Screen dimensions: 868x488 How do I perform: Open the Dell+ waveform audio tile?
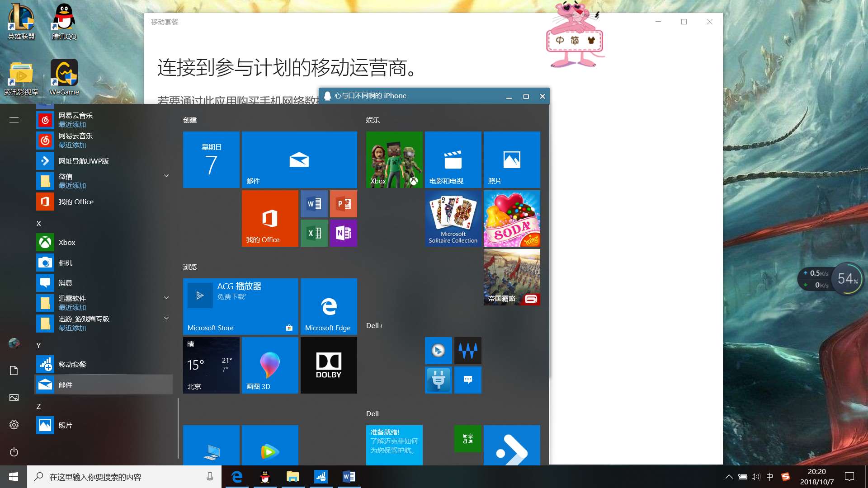[x=468, y=351]
